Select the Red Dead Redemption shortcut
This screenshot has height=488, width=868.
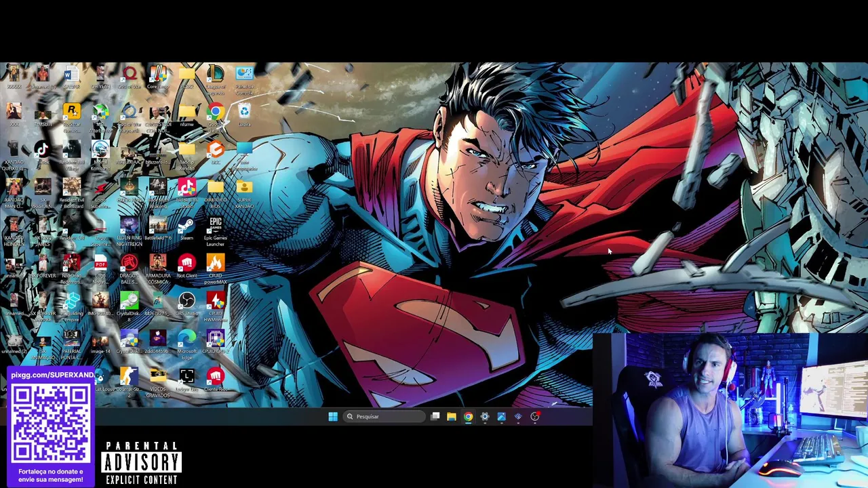(71, 268)
